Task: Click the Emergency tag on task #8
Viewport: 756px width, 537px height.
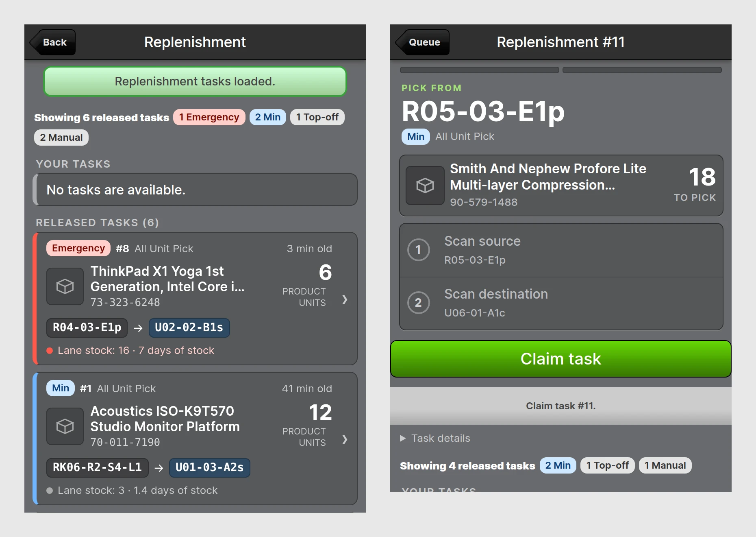Action: coord(78,248)
